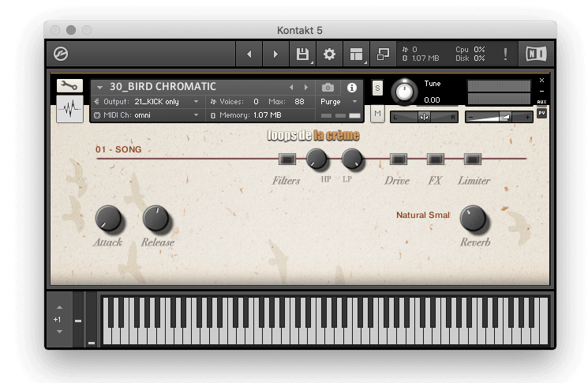Click the Memory 1.07 MB readout
Image resolution: width=588 pixels, height=383 pixels.
pos(246,115)
